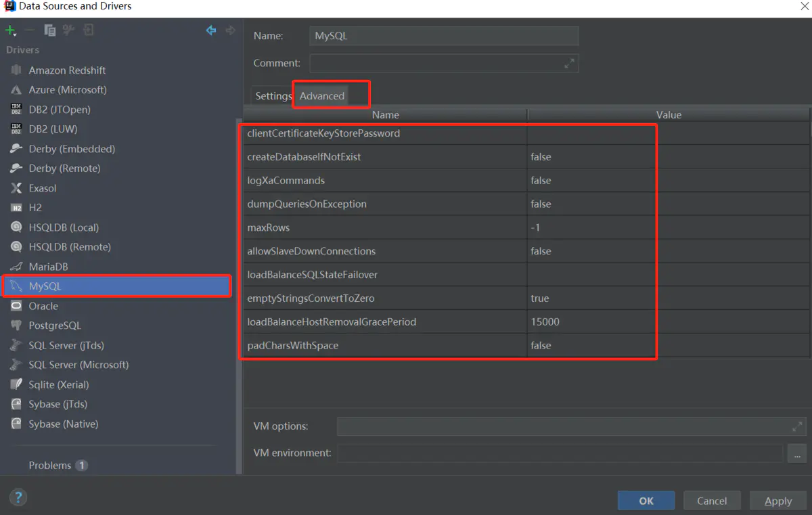Confirm settings with the OK button

coord(646,500)
